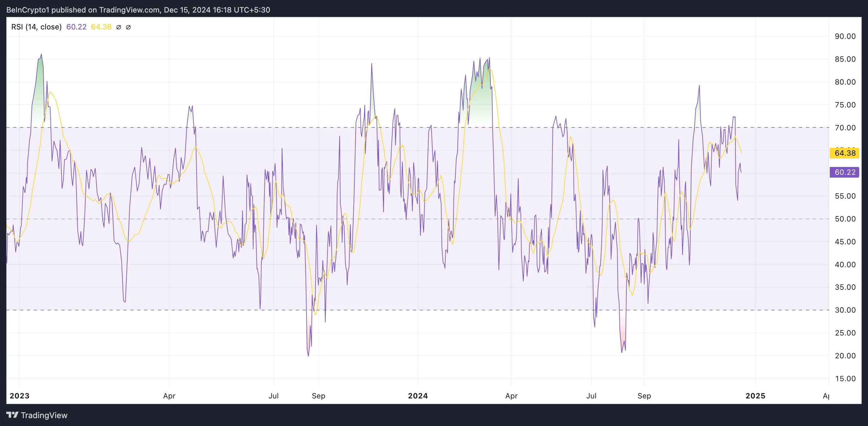This screenshot has width=868, height=426.
Task: Click the first Jul label after 2023
Action: tap(274, 396)
